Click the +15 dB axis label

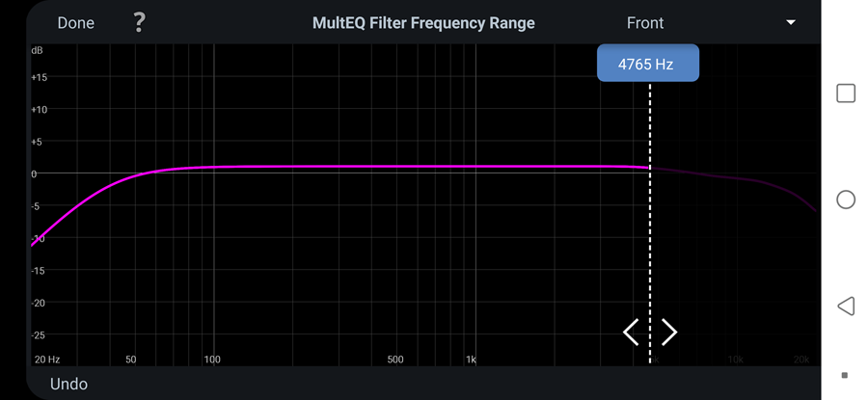click(x=39, y=77)
